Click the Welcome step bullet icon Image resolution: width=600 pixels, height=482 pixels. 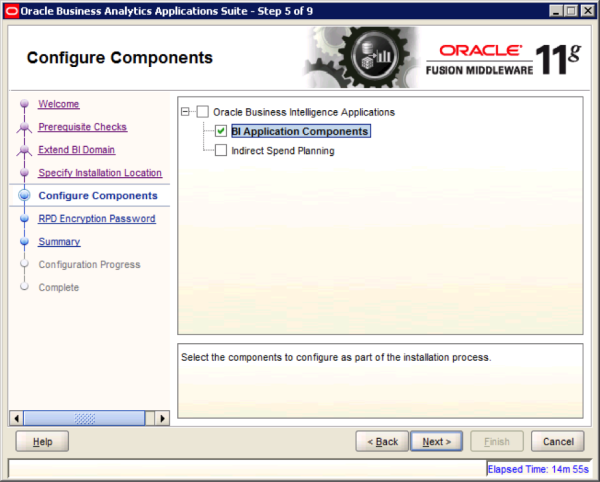[x=24, y=105]
